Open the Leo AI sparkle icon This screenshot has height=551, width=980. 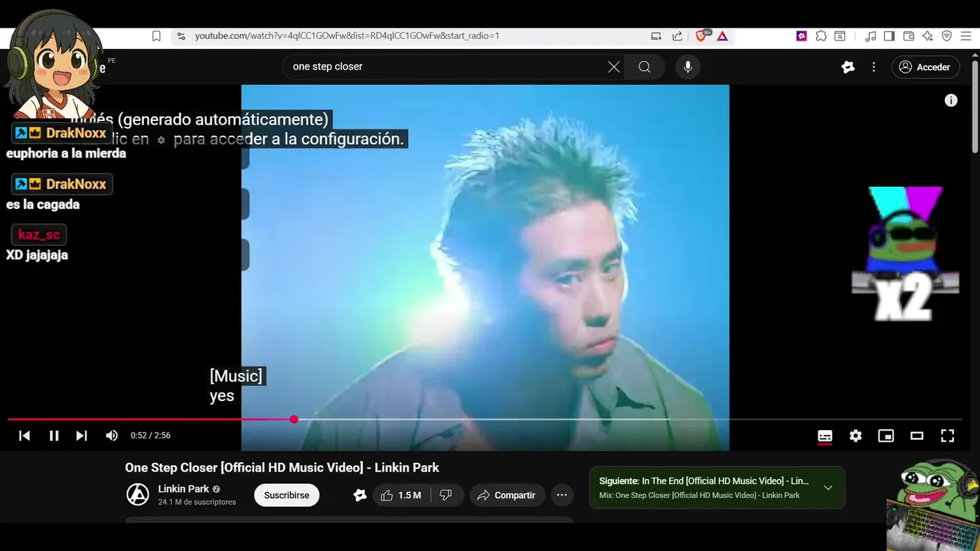(x=927, y=36)
